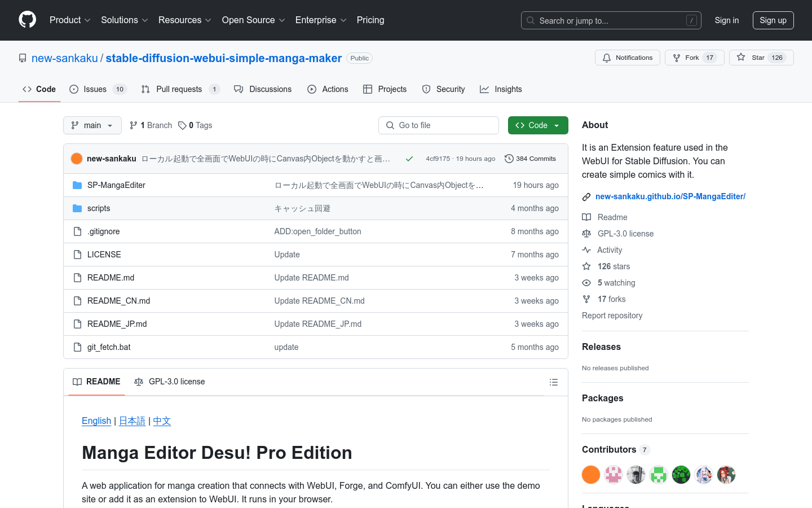Open the Insights tab
Viewport: 812px width, 508px height.
click(501, 89)
